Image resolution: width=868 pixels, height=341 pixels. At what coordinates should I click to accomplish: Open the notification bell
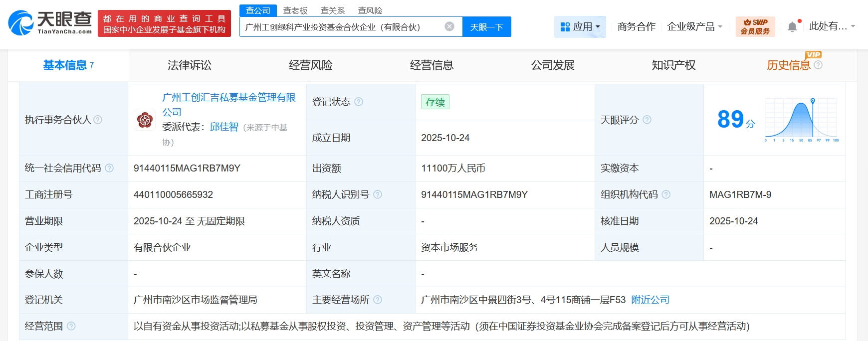[792, 26]
